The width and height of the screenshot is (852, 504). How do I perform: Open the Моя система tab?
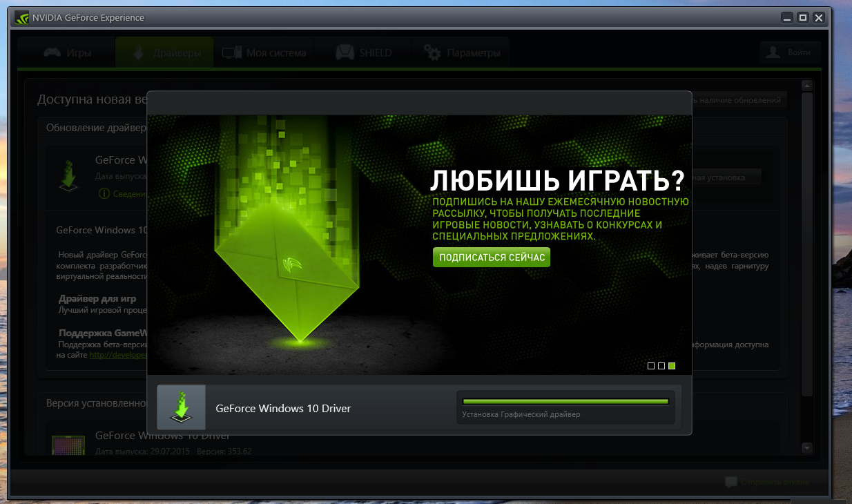click(264, 52)
